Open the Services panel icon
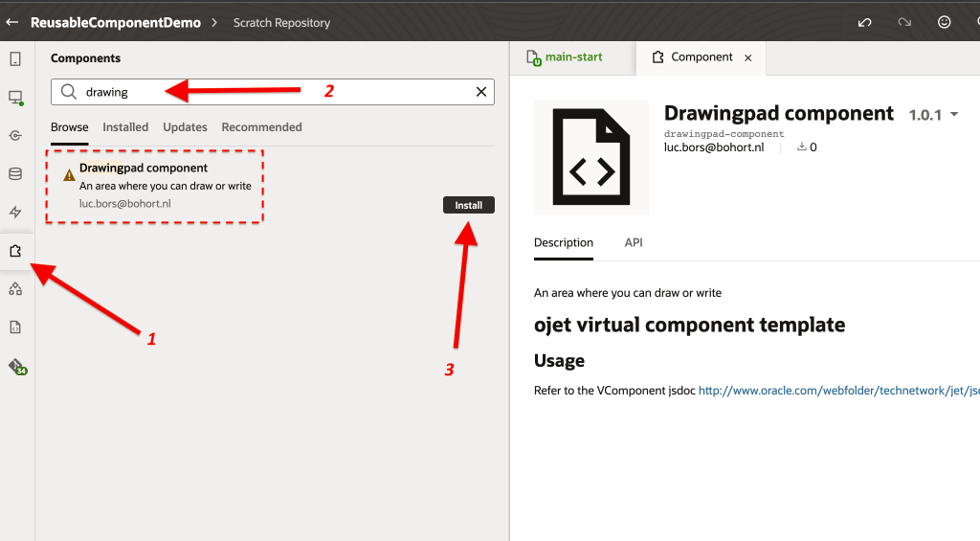The image size is (980, 541). pos(15,136)
